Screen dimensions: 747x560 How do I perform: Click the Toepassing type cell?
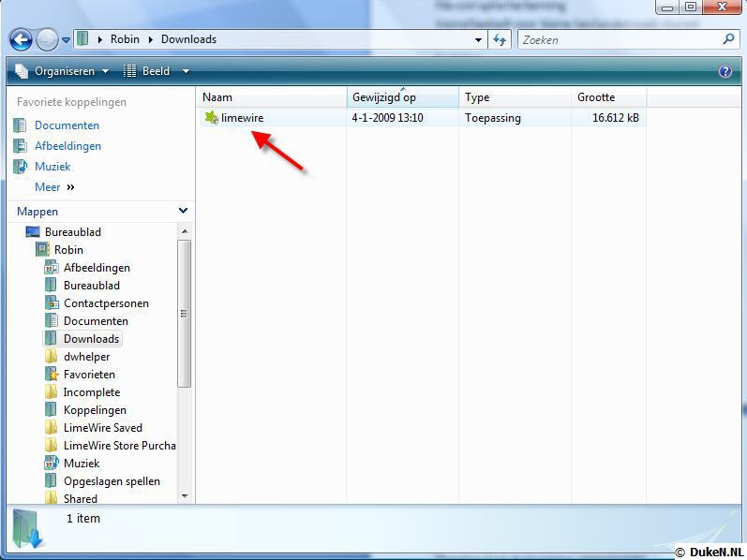tap(493, 118)
